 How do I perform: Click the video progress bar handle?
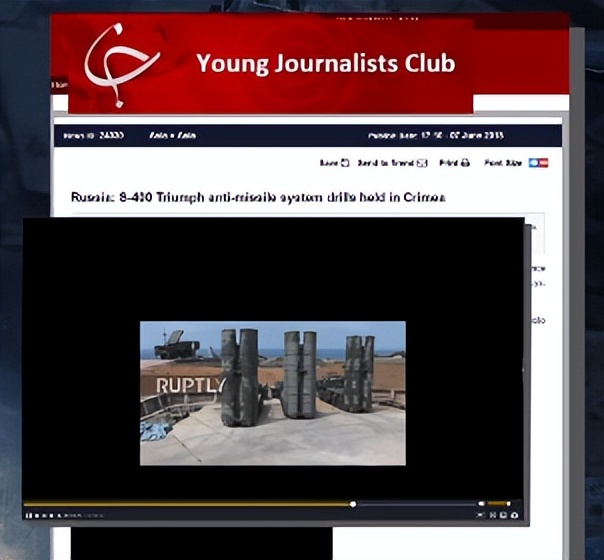click(x=353, y=504)
